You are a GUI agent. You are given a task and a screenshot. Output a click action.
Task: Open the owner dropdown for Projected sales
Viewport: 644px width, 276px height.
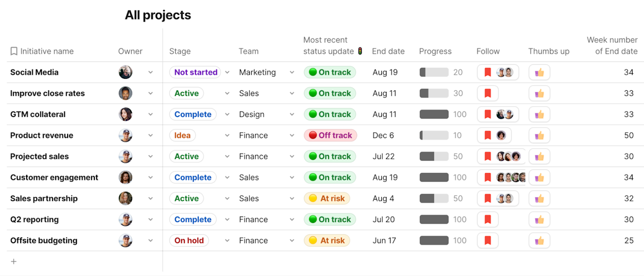point(150,157)
